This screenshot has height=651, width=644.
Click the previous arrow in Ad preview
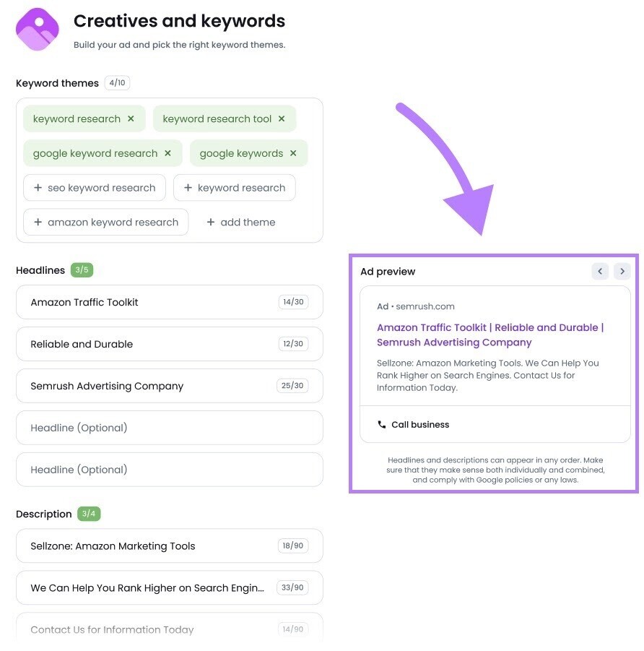click(x=600, y=271)
